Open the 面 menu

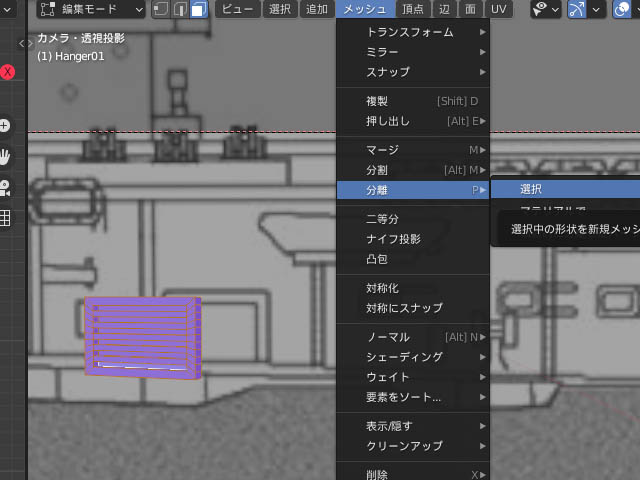pyautogui.click(x=470, y=9)
